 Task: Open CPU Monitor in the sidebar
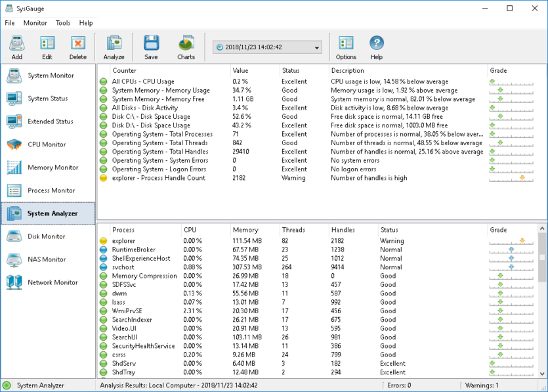[x=48, y=144]
